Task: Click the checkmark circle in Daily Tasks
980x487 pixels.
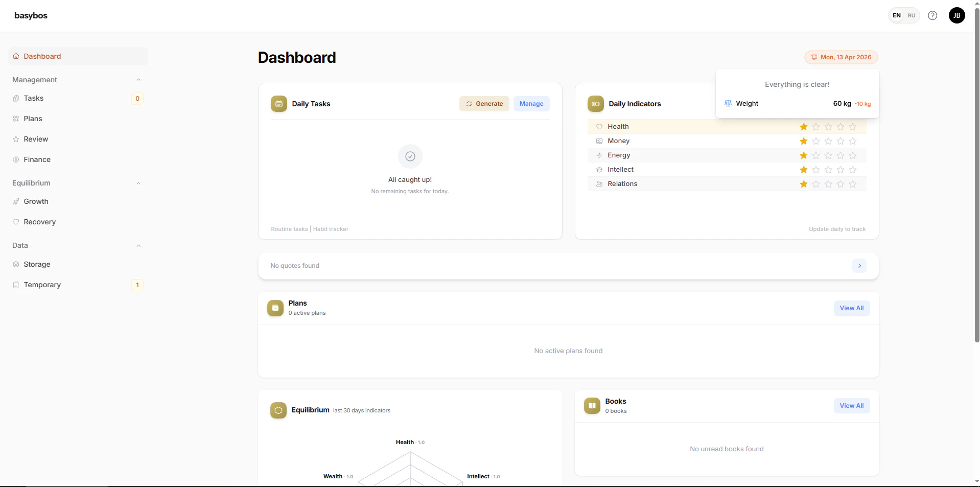Action: coord(410,156)
